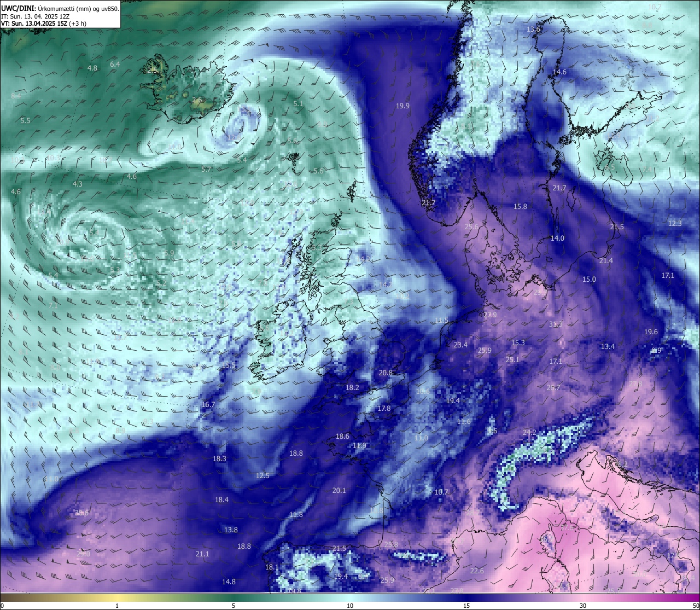Click the 1 tick label on colorbar
Screen dimensions: 700x610
(117, 605)
